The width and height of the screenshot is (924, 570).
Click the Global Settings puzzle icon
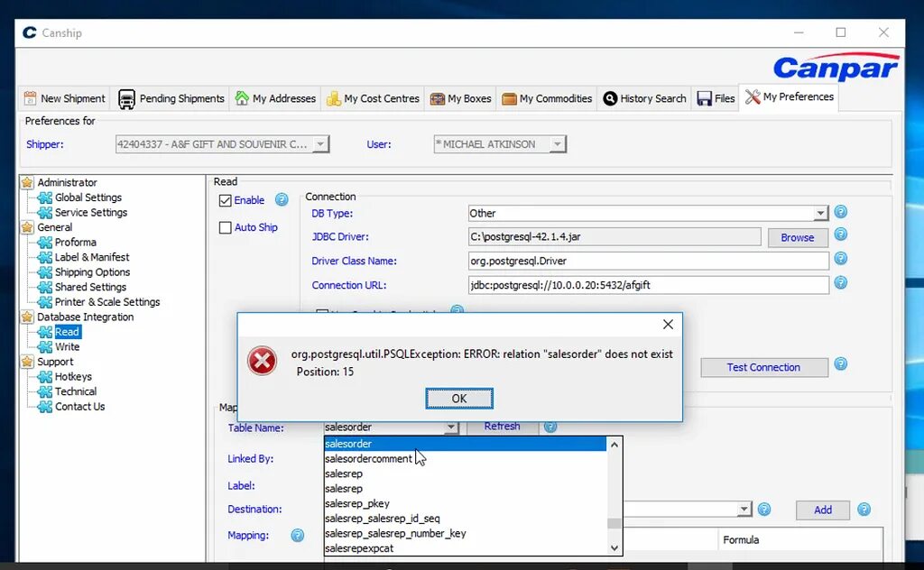(x=45, y=198)
